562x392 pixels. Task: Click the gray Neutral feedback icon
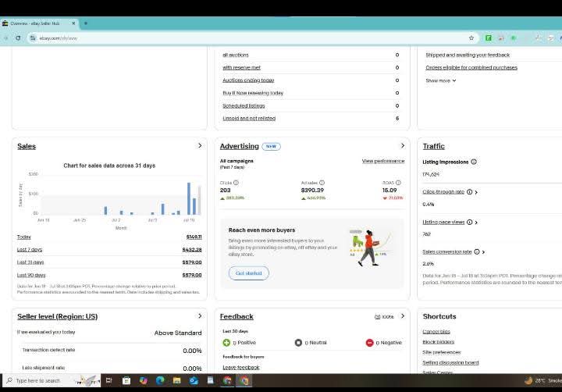298,343
